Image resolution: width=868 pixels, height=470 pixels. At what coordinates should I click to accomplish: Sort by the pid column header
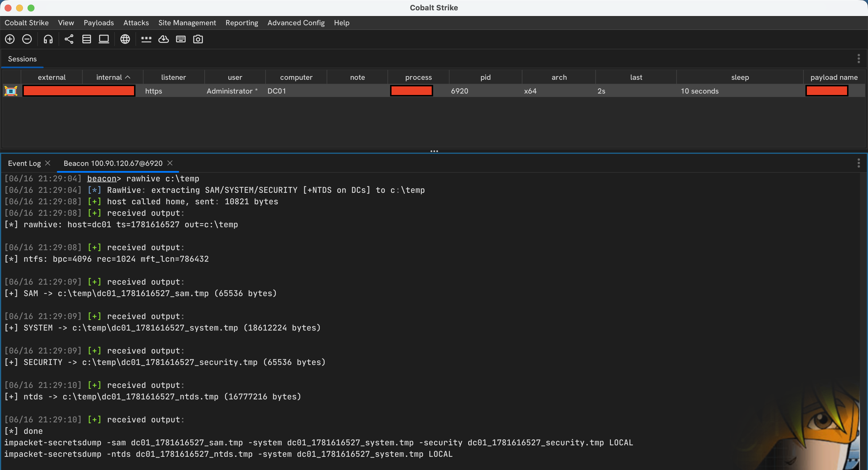click(486, 77)
